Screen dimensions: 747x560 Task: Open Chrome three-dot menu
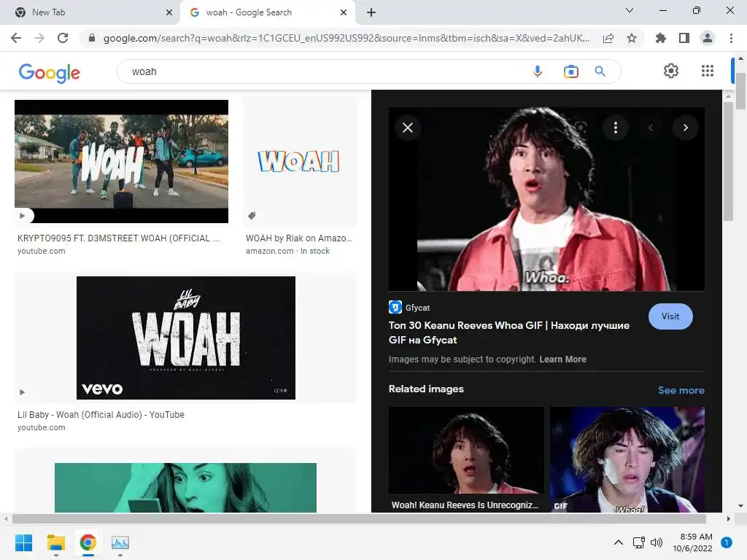tap(731, 38)
